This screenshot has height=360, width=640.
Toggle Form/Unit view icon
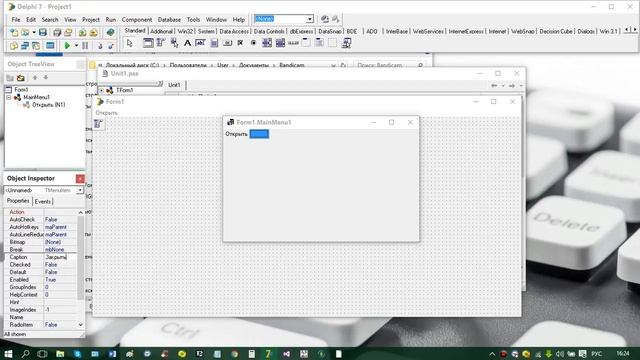pyautogui.click(x=36, y=46)
